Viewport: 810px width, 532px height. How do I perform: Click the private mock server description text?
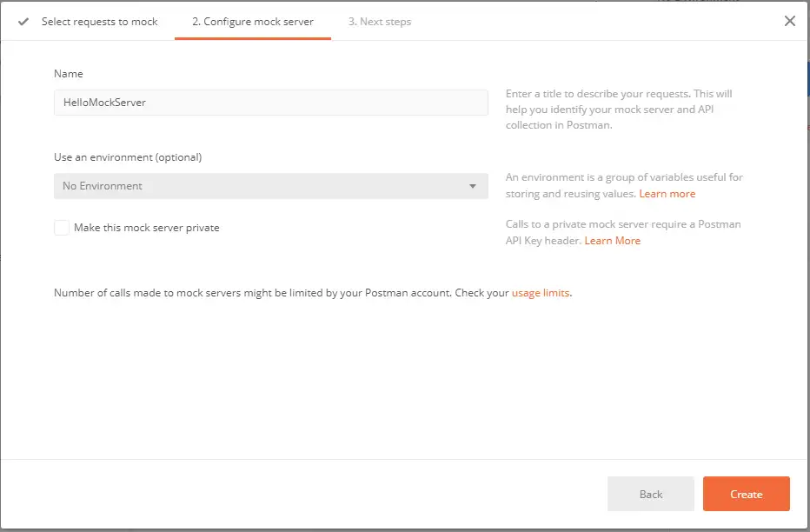622,224
